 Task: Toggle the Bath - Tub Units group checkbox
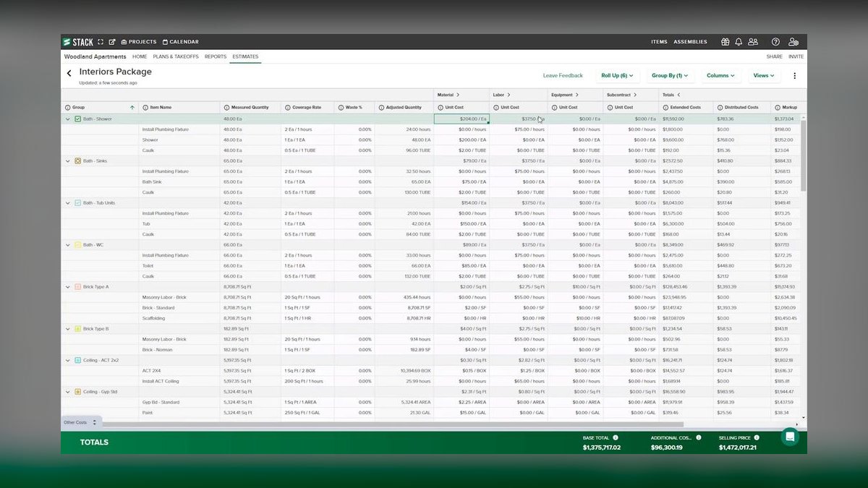pyautogui.click(x=78, y=202)
